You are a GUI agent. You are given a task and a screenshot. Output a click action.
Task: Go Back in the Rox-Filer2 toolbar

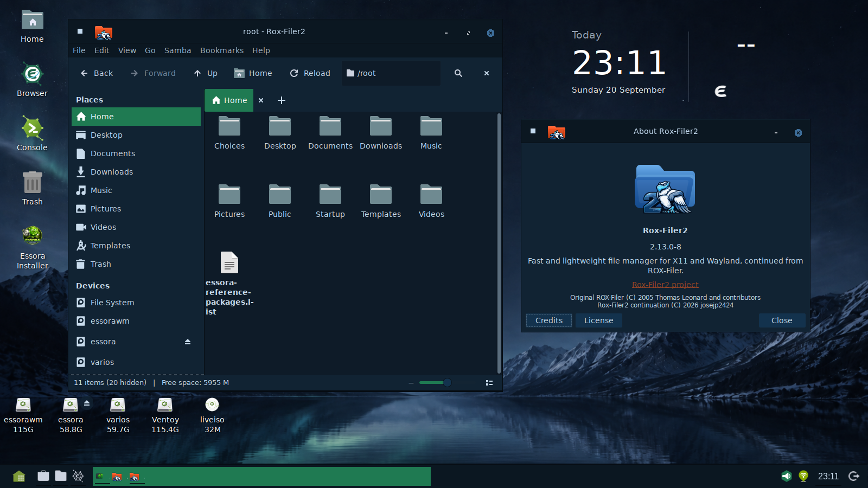97,73
